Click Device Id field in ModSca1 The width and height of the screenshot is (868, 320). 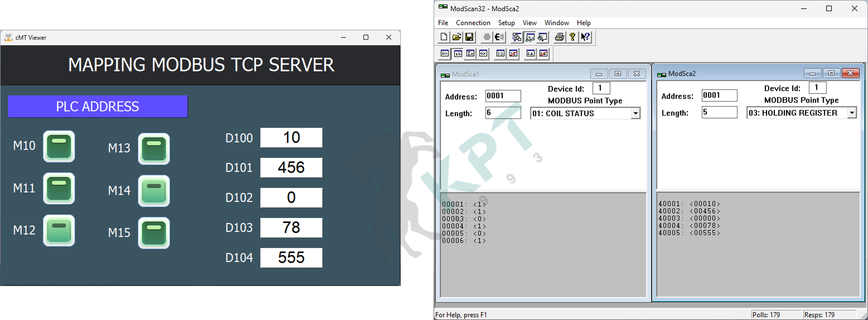[601, 88]
